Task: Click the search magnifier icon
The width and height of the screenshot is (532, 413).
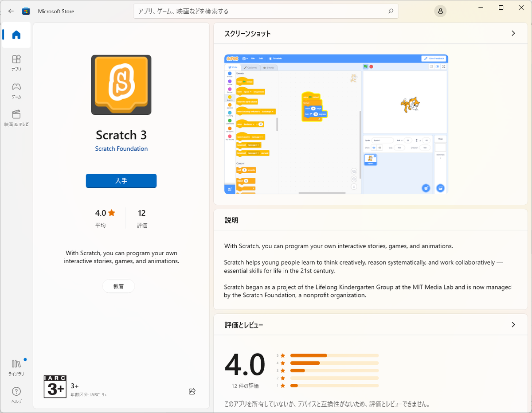Action: coord(391,11)
